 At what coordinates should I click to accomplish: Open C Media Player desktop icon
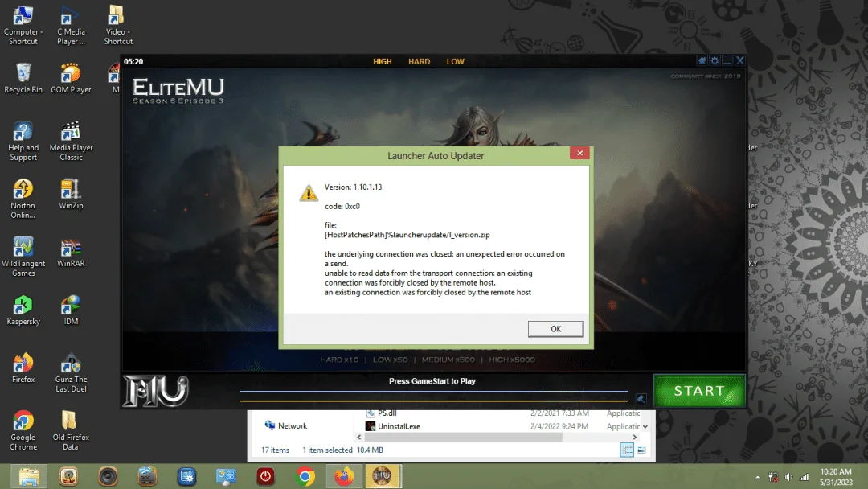coord(71,26)
